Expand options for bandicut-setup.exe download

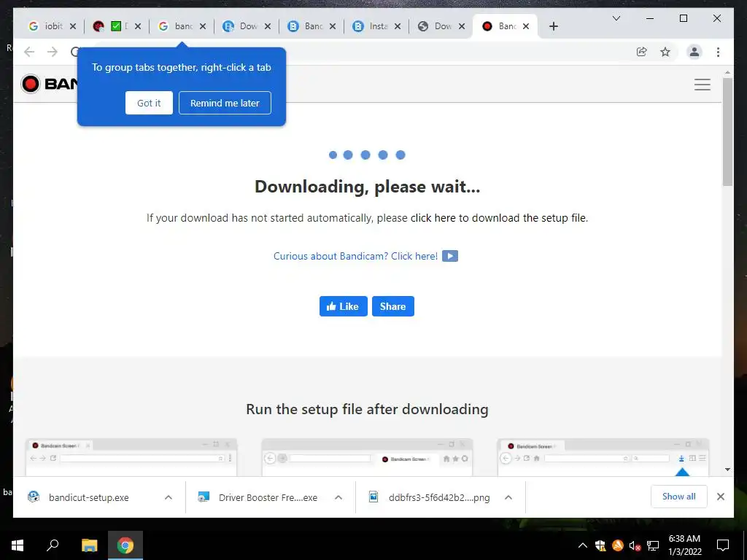click(x=169, y=497)
